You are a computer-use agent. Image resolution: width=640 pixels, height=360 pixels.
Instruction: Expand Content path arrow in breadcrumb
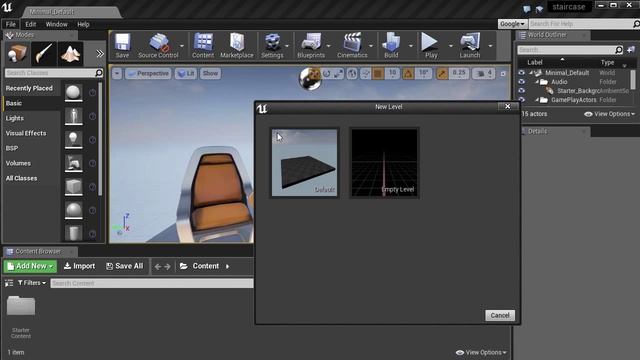pyautogui.click(x=227, y=267)
